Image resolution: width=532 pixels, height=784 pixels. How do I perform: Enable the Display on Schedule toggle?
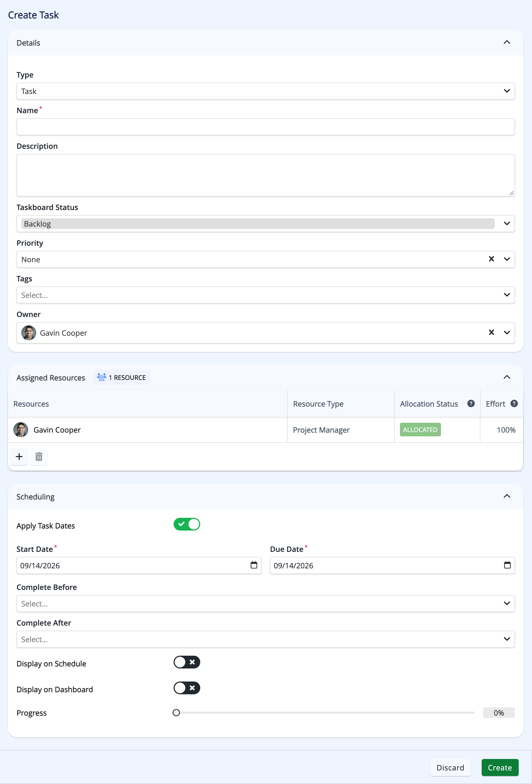[x=187, y=662]
